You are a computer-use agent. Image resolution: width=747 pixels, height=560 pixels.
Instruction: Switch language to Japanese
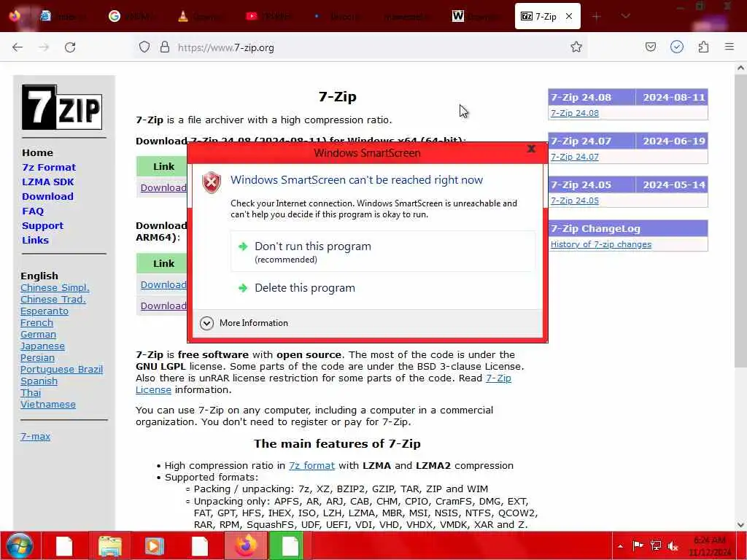coord(42,346)
